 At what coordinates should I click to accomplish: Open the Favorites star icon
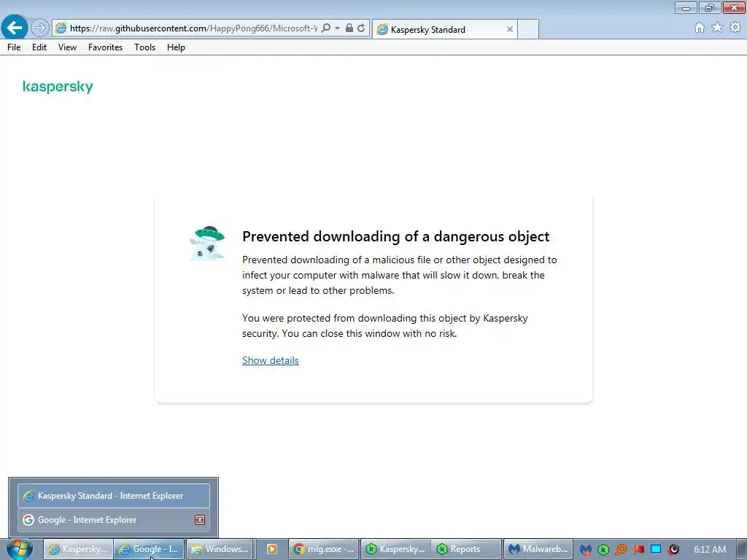tap(717, 28)
